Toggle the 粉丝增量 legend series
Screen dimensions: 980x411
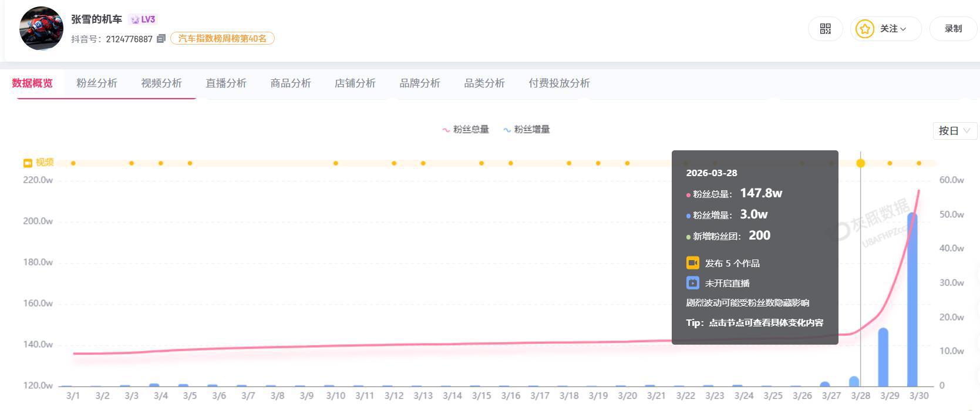(x=527, y=129)
